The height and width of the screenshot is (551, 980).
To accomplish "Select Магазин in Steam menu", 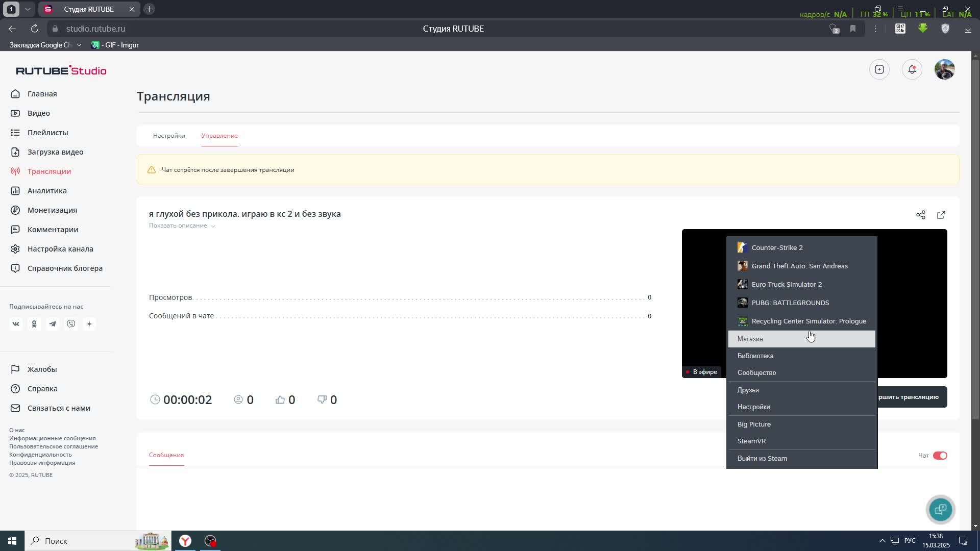I will click(802, 339).
